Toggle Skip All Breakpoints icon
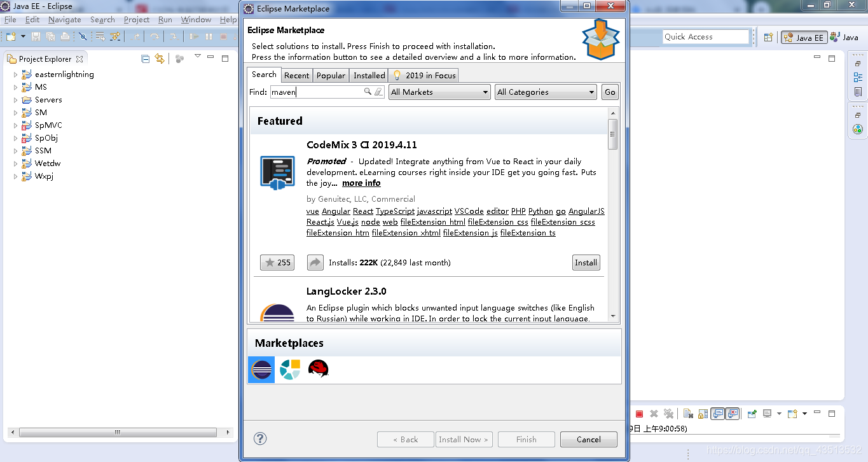Image resolution: width=868 pixels, height=462 pixels. click(83, 37)
